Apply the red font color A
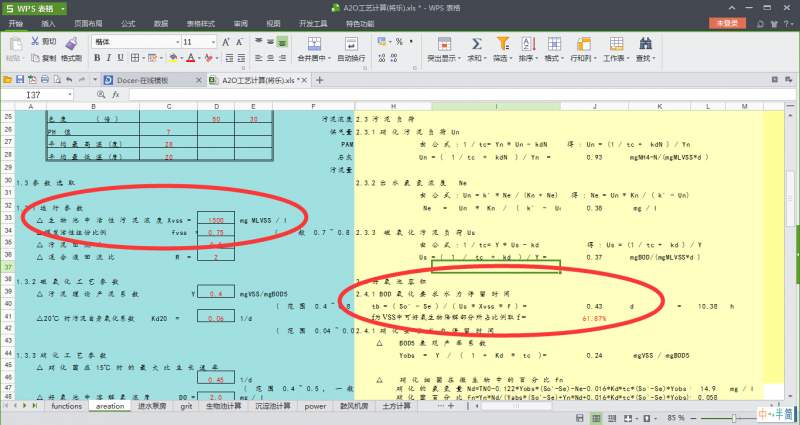This screenshot has height=425, width=800. [x=190, y=58]
